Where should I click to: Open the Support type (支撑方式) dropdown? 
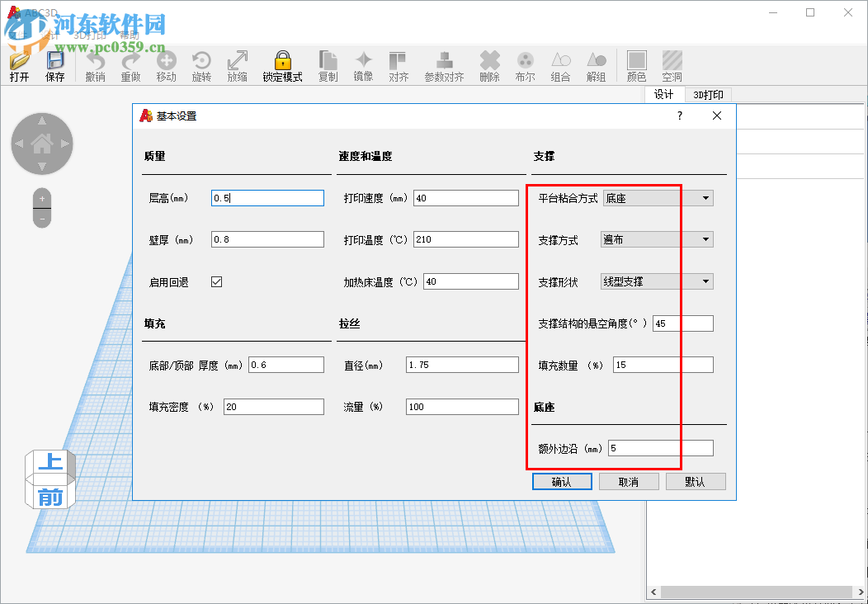coord(657,239)
